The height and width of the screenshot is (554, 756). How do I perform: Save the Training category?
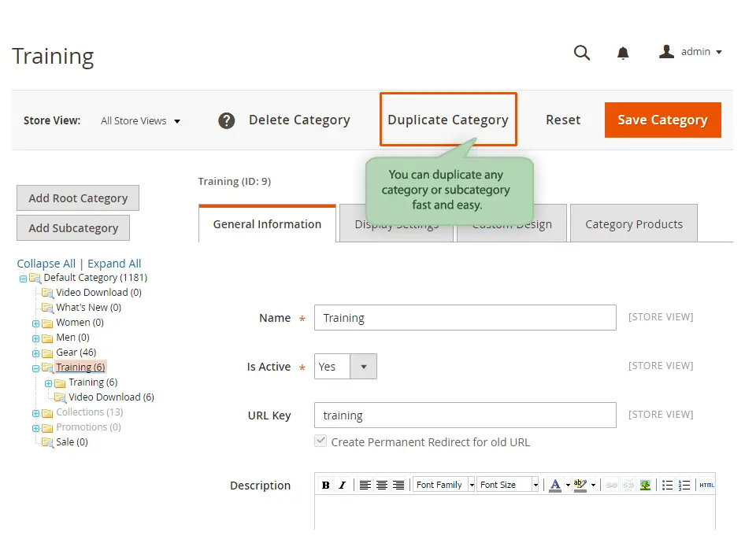pos(662,120)
